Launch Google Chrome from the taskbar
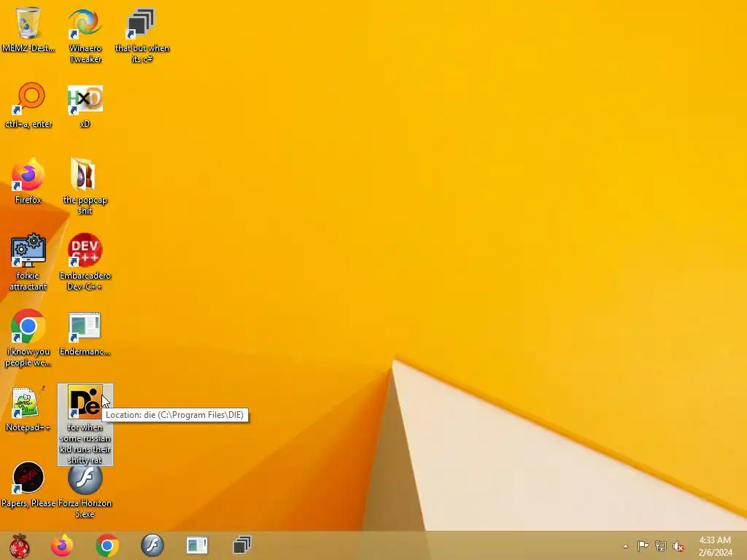747x560 pixels. (x=107, y=545)
